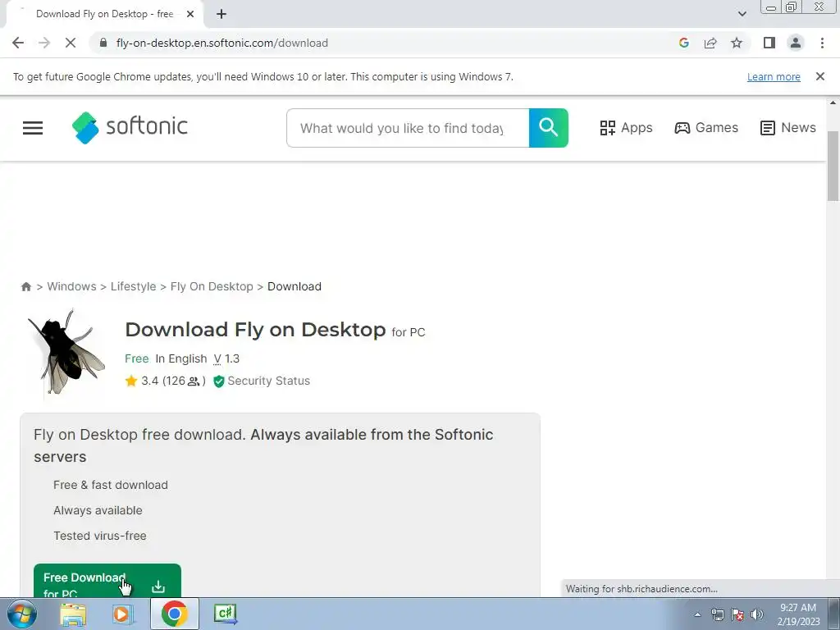
Task: Click the network tray icon
Action: tap(717, 614)
